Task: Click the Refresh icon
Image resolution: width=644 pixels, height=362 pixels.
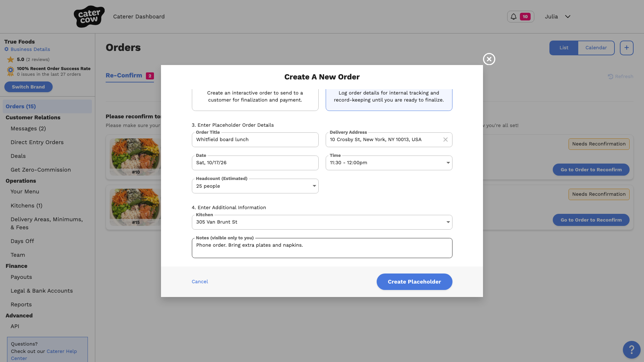Action: [x=610, y=76]
